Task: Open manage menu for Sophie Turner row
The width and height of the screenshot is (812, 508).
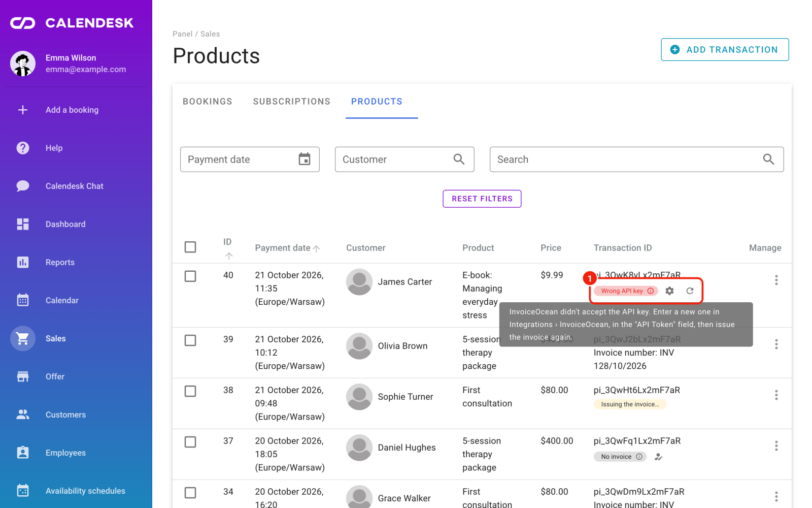Action: [776, 395]
